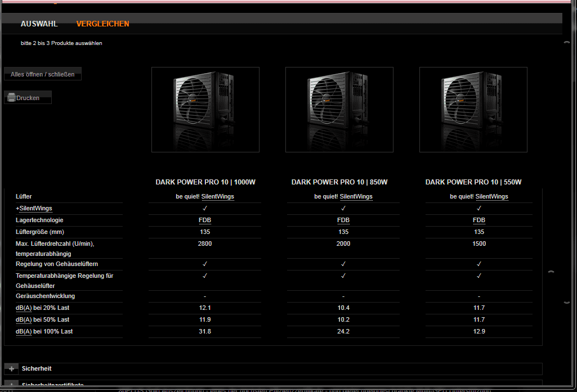
Task: Click dB(A) in the 50% Last row
Action: pos(24,319)
